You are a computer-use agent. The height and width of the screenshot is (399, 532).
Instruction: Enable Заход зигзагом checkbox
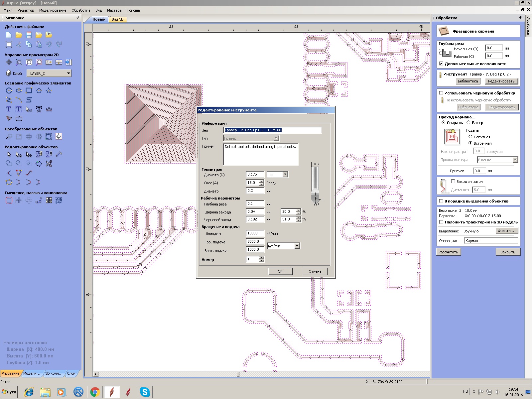(x=453, y=182)
